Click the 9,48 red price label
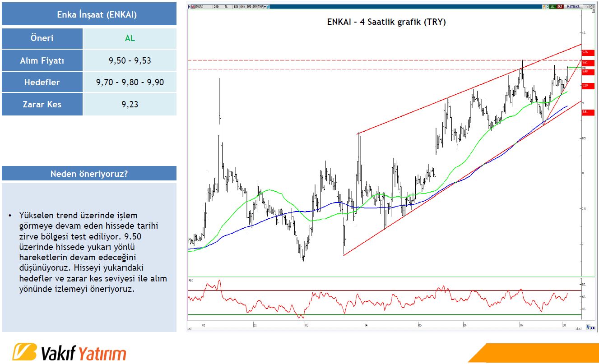Viewport: 599px width, 364px height. (x=588, y=72)
